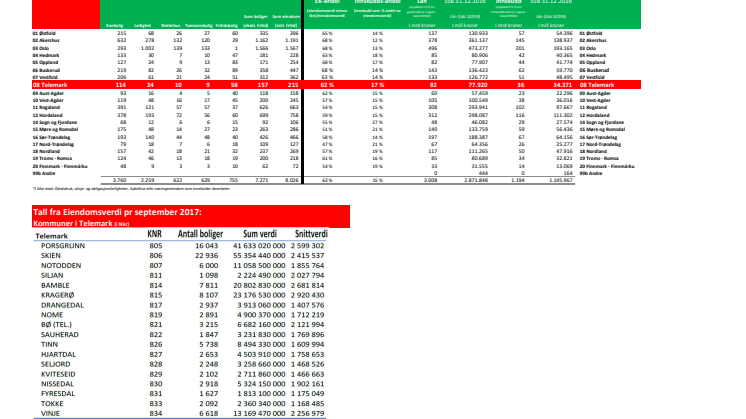Click the municipality name 'PORSGRUNN'
This screenshot has height=419, width=746.
pos(63,246)
